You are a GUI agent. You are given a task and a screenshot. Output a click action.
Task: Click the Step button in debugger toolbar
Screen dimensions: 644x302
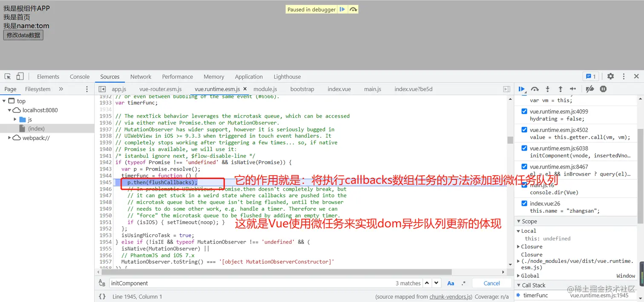tap(573, 89)
